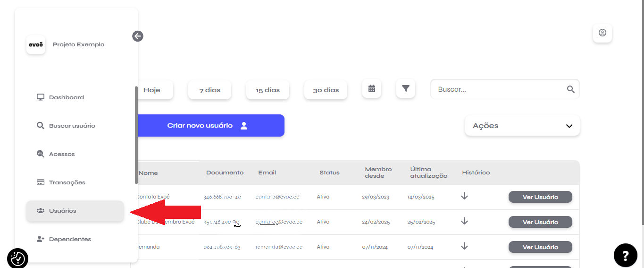This screenshot has width=644, height=268.
Task: Open the user profile icon
Action: pos(602,33)
